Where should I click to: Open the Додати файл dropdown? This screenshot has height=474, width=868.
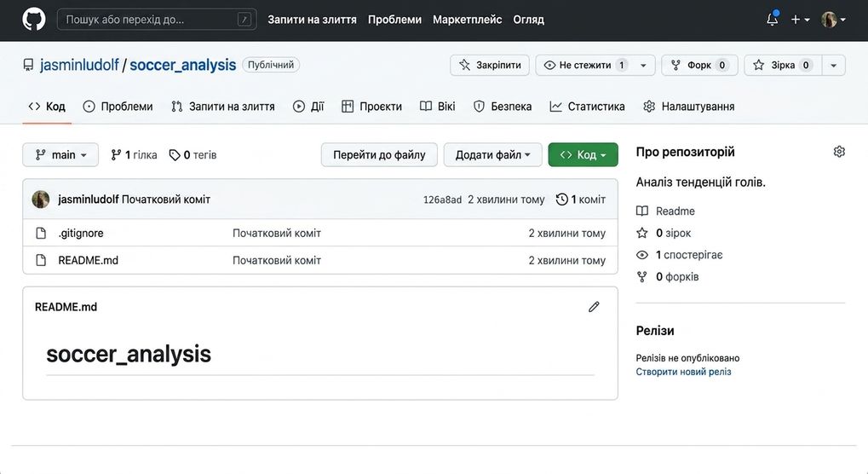click(492, 155)
